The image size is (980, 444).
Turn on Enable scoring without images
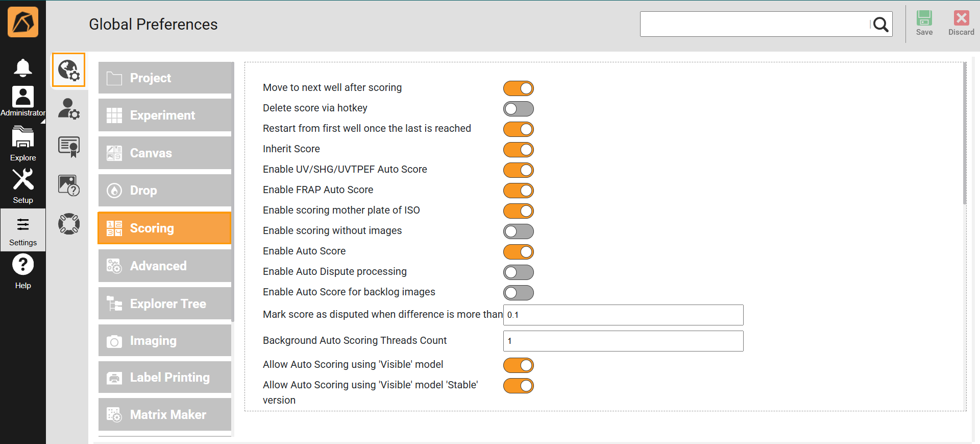[518, 231]
